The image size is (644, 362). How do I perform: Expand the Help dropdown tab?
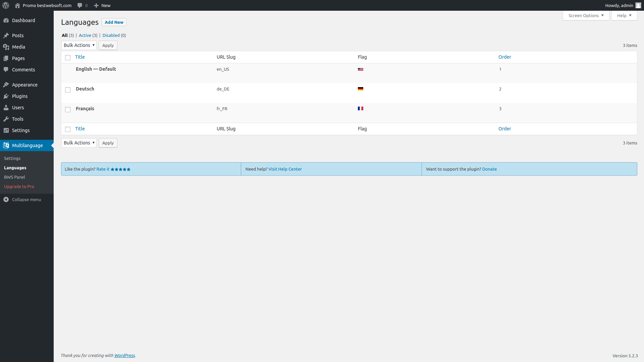tap(624, 15)
